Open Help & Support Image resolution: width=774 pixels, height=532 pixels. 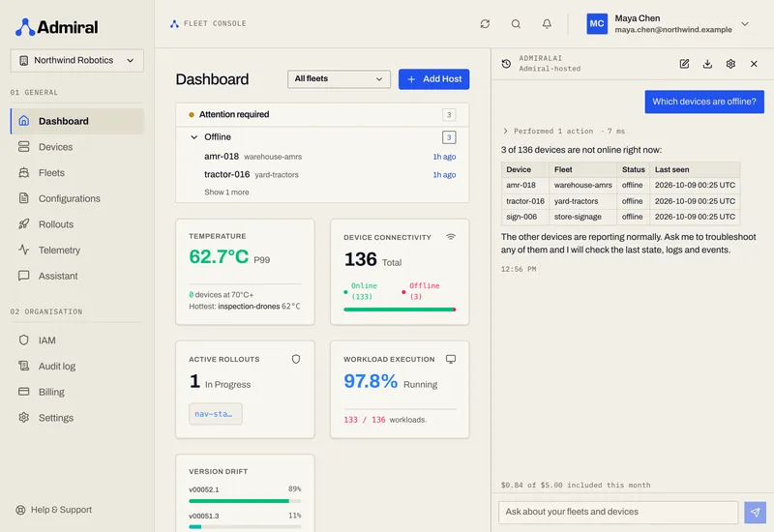coord(54,510)
